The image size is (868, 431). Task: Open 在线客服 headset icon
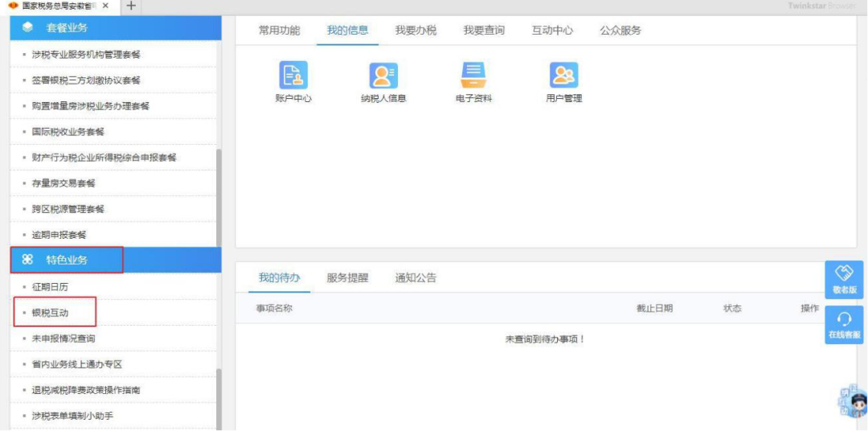tap(844, 324)
